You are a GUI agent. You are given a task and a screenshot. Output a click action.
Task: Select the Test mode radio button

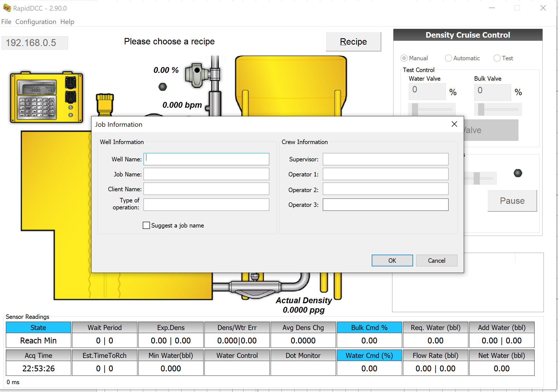tap(497, 58)
